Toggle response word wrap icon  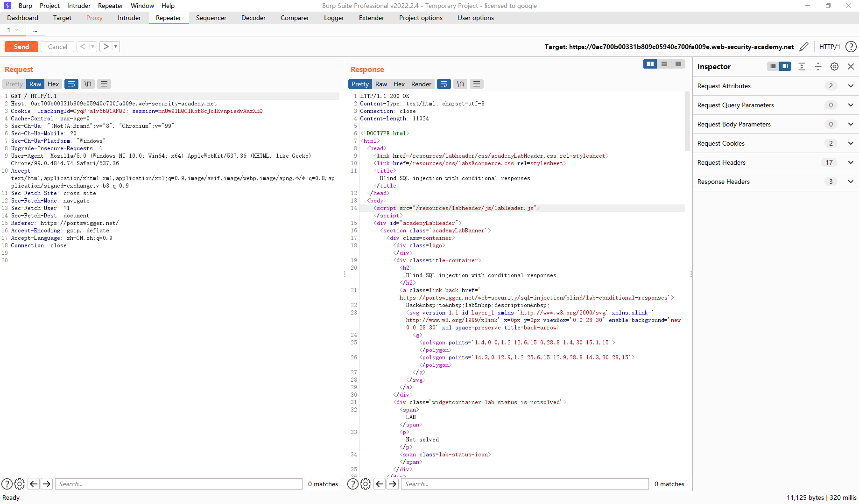point(444,84)
